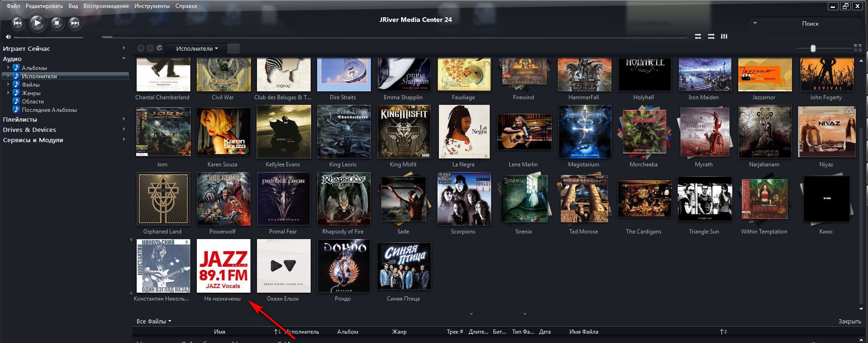Open the Исполнители view dropdown
The image size is (868, 343).
click(x=197, y=48)
